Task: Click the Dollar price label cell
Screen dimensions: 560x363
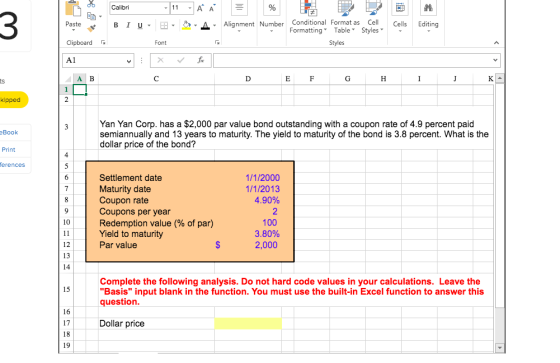Action: tap(122, 323)
